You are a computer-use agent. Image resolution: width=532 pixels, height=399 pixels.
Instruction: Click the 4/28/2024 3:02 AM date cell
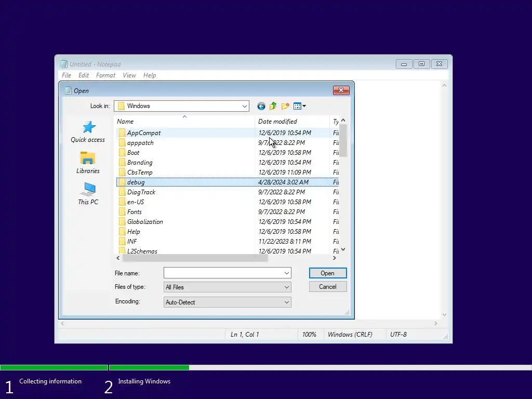(283, 182)
